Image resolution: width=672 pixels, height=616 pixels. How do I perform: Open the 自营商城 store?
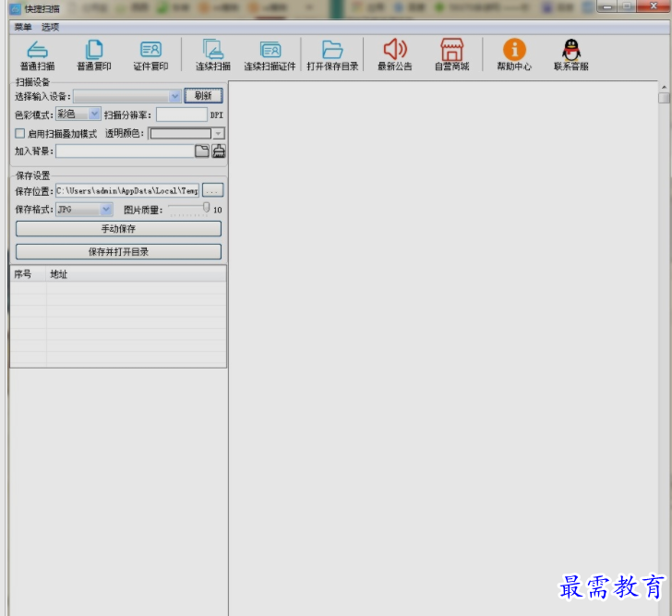(x=451, y=54)
